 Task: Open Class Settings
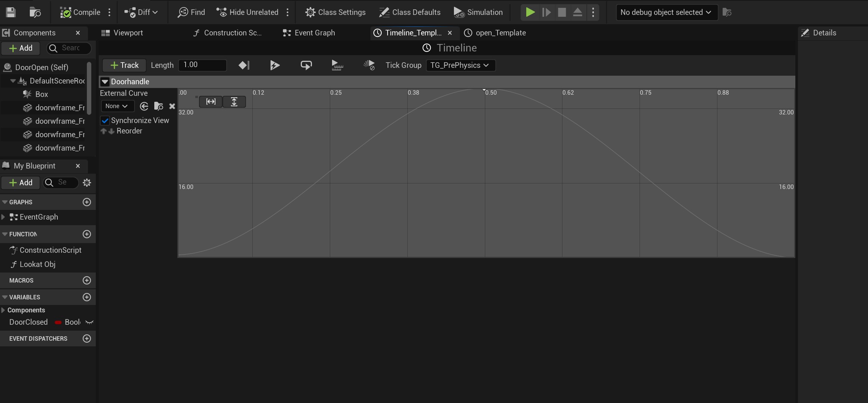[x=335, y=12]
